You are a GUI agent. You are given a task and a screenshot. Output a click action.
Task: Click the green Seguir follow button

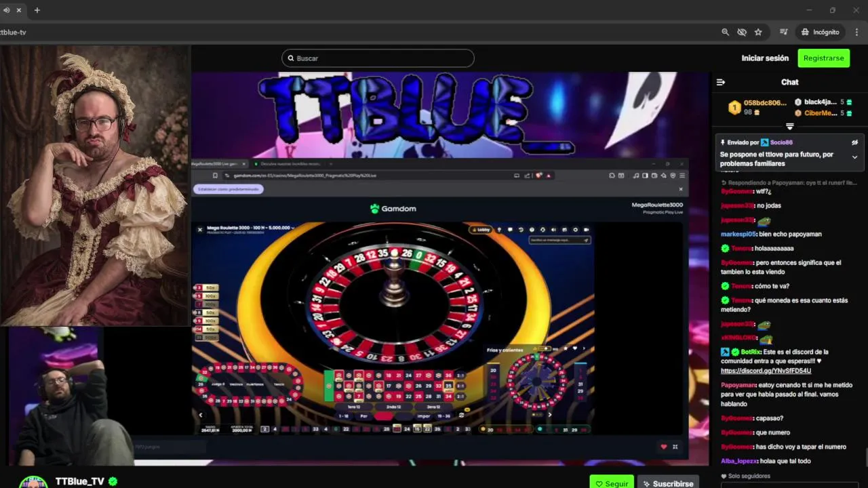point(612,483)
